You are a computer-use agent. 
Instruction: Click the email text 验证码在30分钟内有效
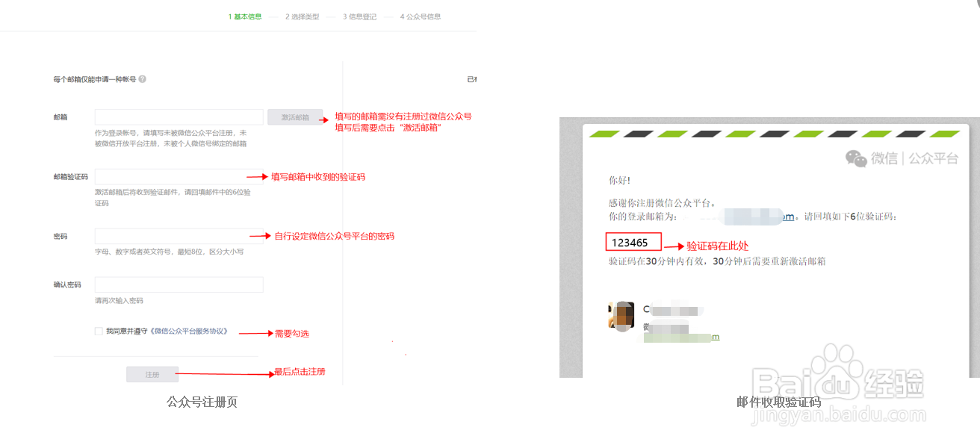[659, 261]
